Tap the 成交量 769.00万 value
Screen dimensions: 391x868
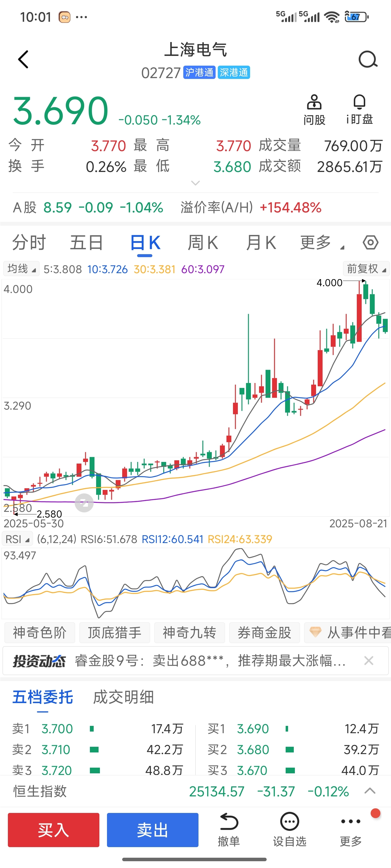(353, 146)
